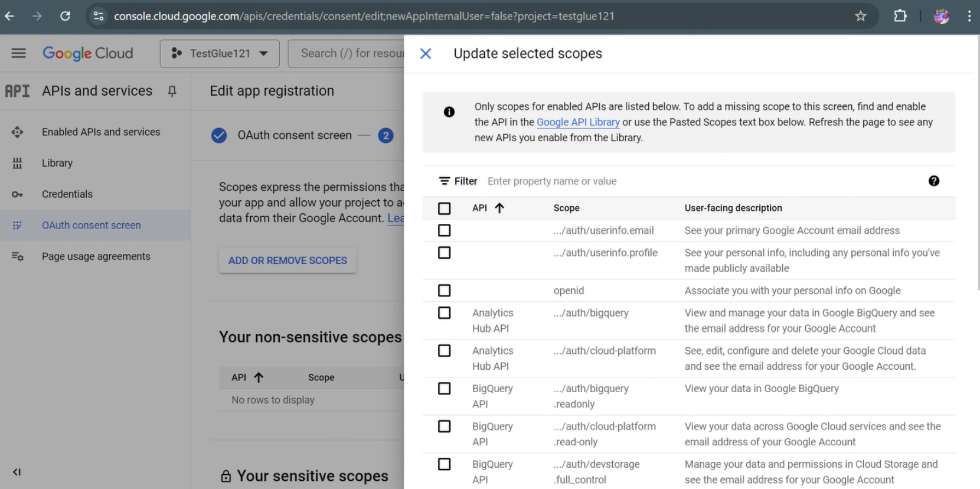This screenshot has height=489, width=980.
Task: Open the browser extensions puzzle icon
Action: pos(900,16)
